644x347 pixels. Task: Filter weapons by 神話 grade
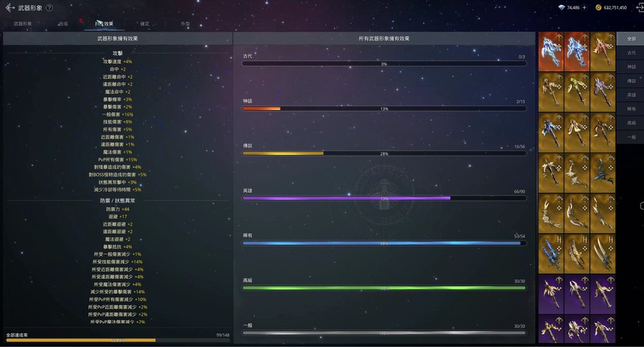click(631, 67)
